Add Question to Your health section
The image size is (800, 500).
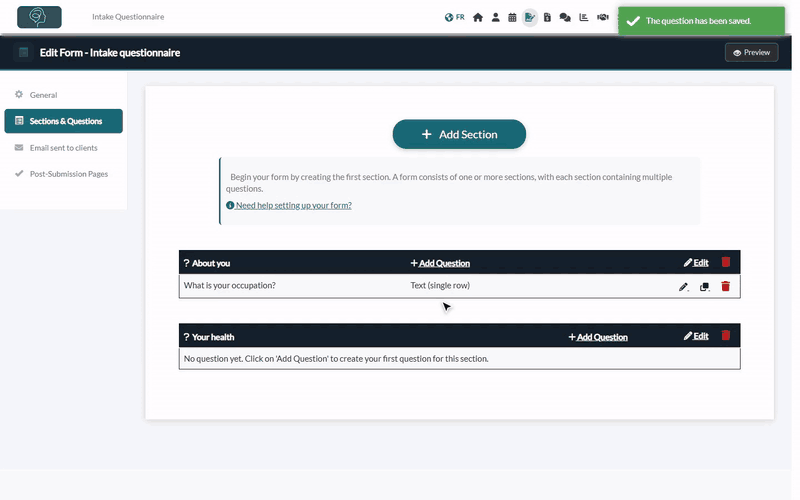click(x=598, y=337)
